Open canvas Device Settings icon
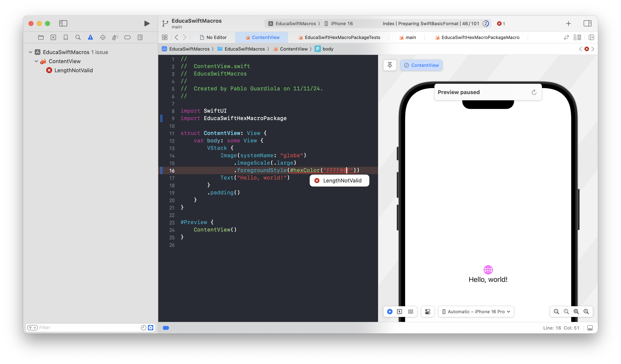Image resolution: width=621 pixels, height=364 pixels. coord(428,312)
